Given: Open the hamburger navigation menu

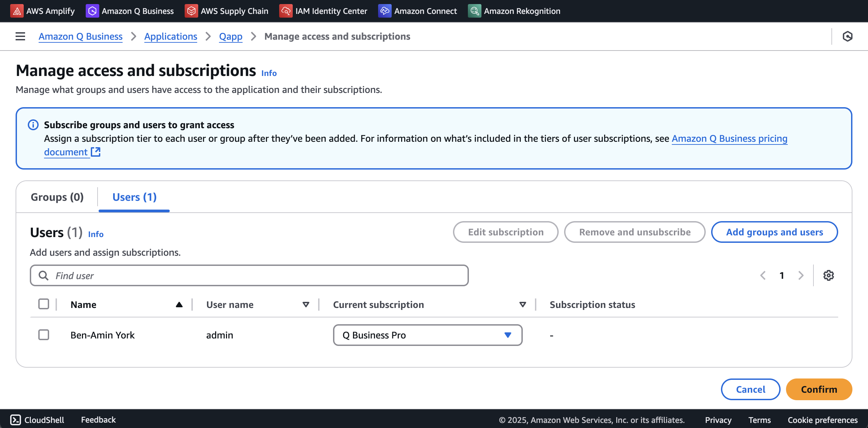Looking at the screenshot, I should 20,36.
